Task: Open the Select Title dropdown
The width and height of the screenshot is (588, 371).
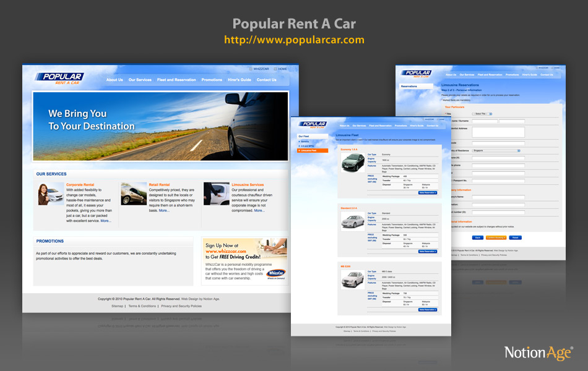Action: [x=482, y=114]
